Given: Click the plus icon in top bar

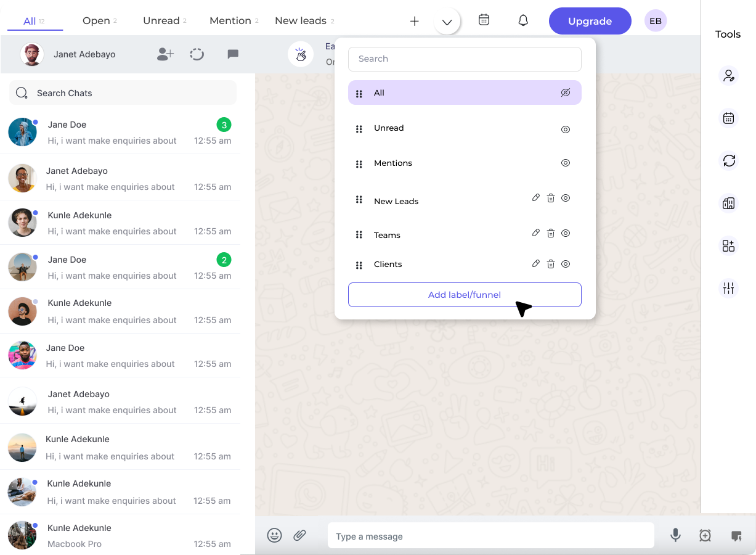Looking at the screenshot, I should click(x=415, y=21).
